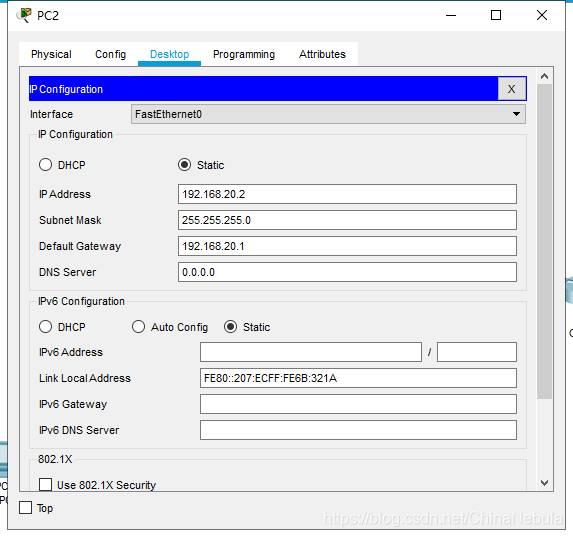
Task: Open the Interface FastEthernet0 dropdown
Action: [x=328, y=114]
